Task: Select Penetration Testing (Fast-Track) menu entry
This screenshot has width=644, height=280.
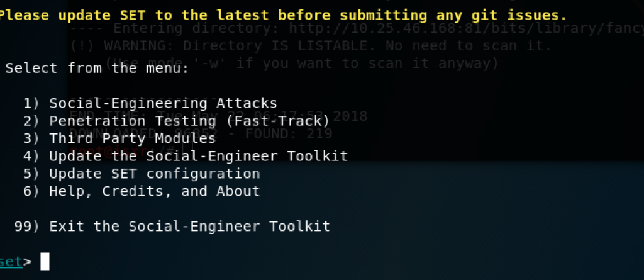Action: (177, 121)
